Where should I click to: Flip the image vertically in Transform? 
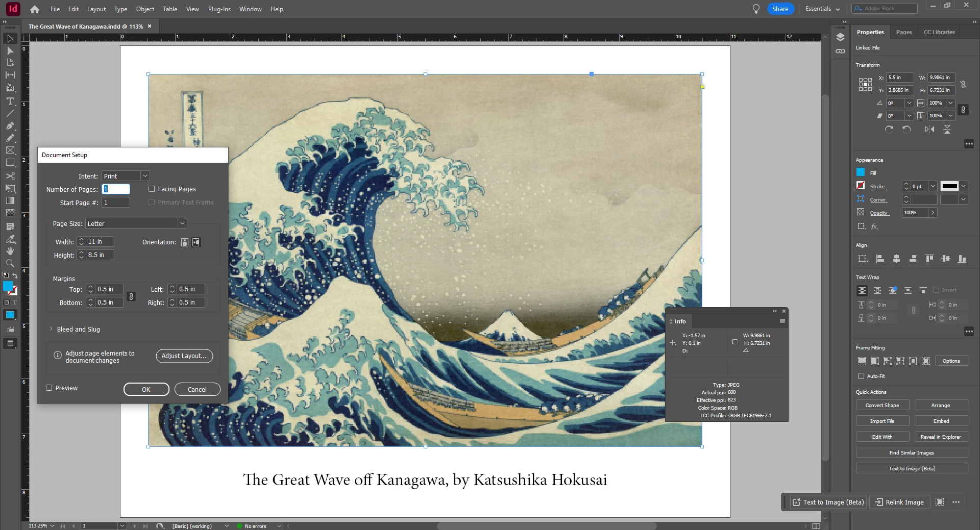947,130
